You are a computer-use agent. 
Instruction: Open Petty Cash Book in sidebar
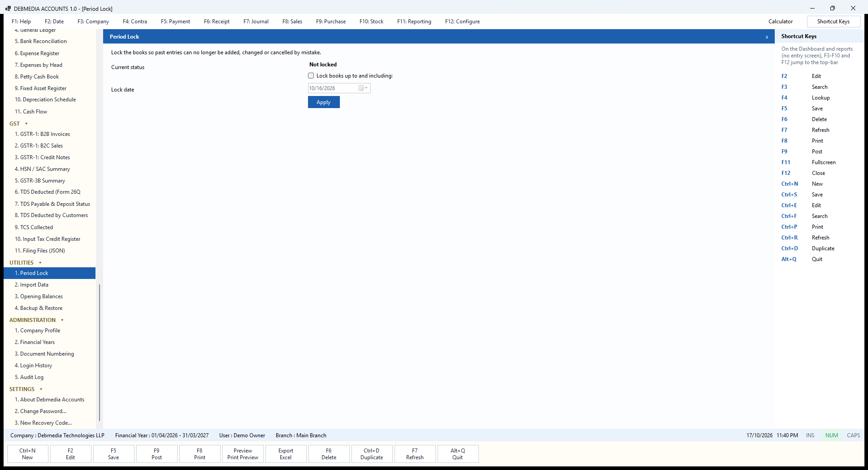[49, 77]
